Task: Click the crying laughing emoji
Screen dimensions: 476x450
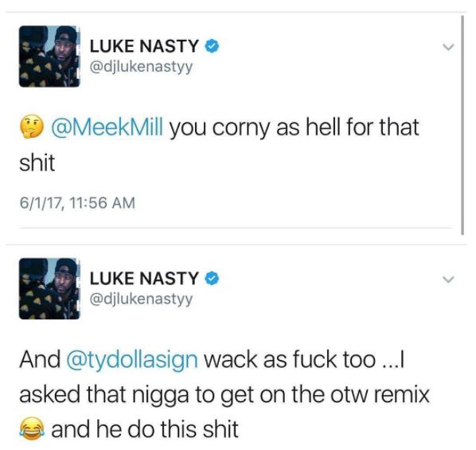Action: [32, 428]
